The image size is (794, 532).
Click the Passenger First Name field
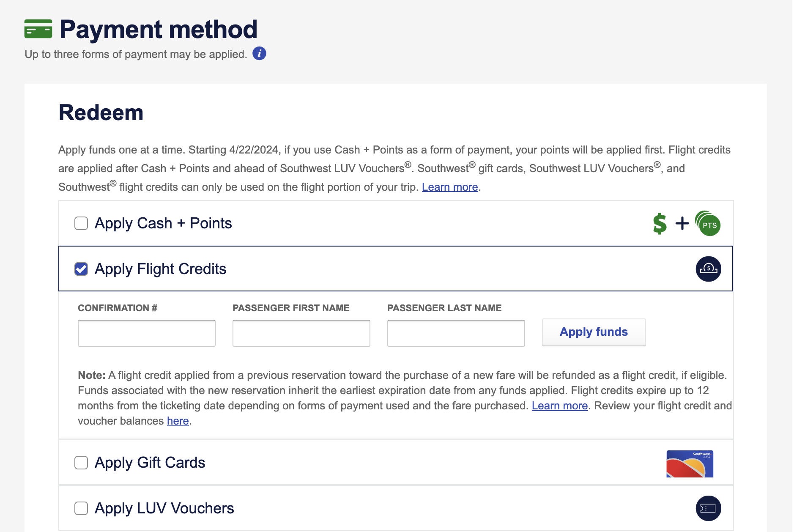click(x=301, y=333)
